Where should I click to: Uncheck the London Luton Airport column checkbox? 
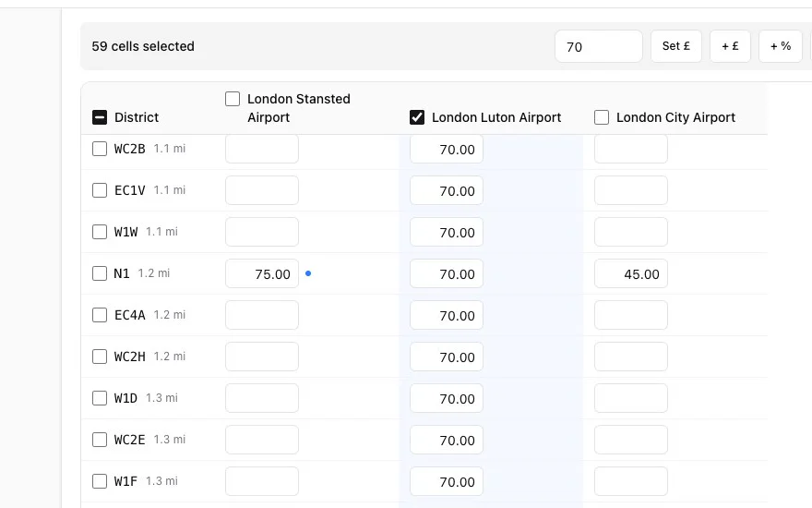click(417, 117)
